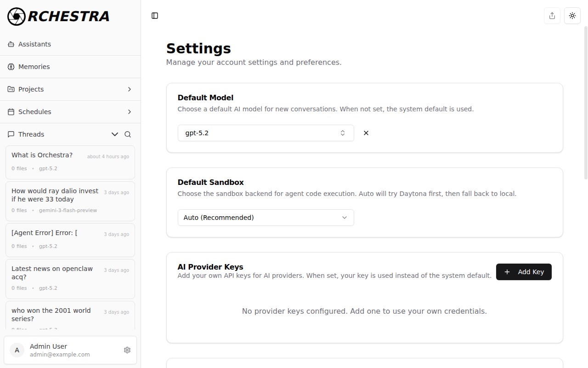
Task: Open thread 'who won the 2001 world series?'
Action: [70, 315]
